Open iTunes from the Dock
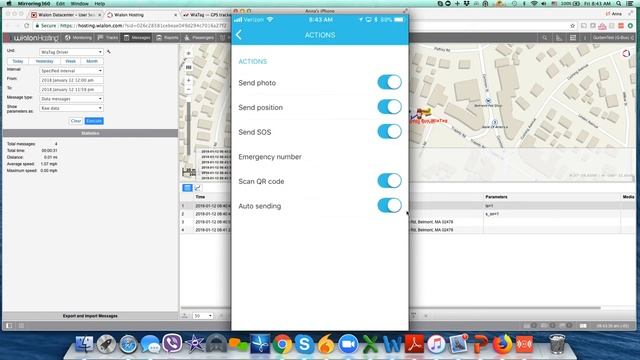The image size is (640, 360). (x=436, y=344)
